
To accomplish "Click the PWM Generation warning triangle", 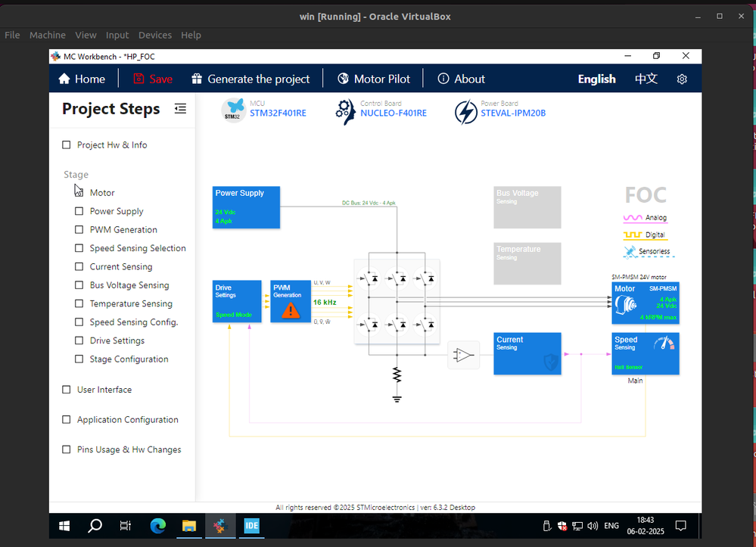I will [x=291, y=310].
